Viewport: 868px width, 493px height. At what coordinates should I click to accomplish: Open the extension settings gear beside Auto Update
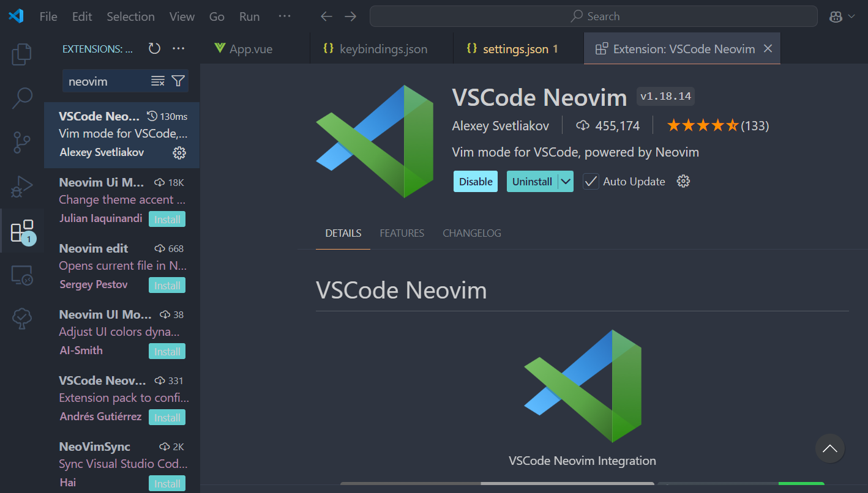(x=683, y=181)
